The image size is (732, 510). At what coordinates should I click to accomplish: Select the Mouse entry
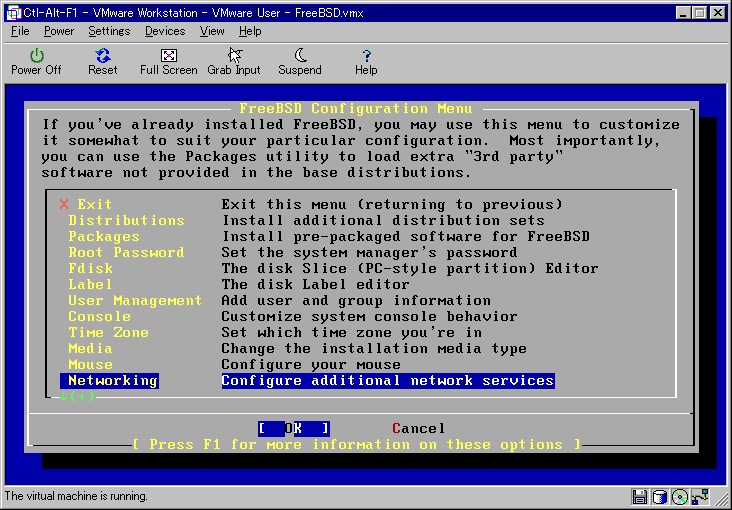click(x=90, y=364)
